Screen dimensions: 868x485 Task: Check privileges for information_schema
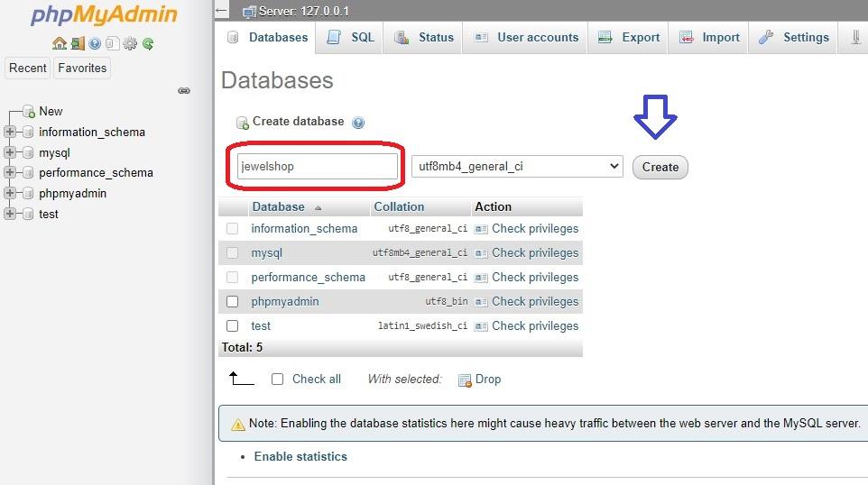527,228
